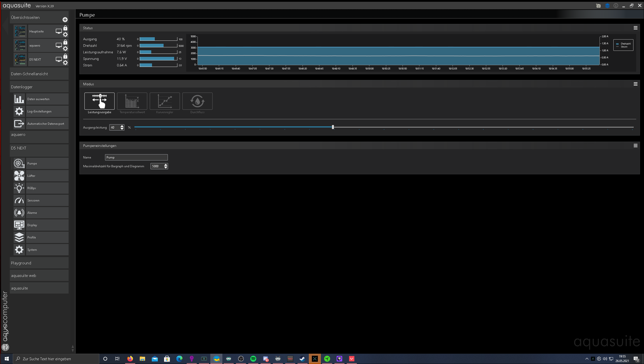
Task: Select the Leistungsvorgabe mode icon
Action: (x=99, y=101)
